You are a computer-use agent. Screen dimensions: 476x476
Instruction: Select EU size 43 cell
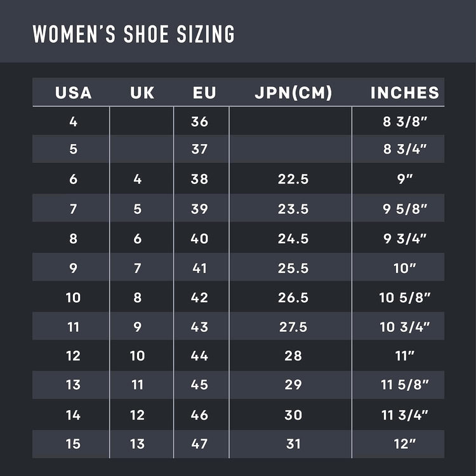tap(199, 327)
